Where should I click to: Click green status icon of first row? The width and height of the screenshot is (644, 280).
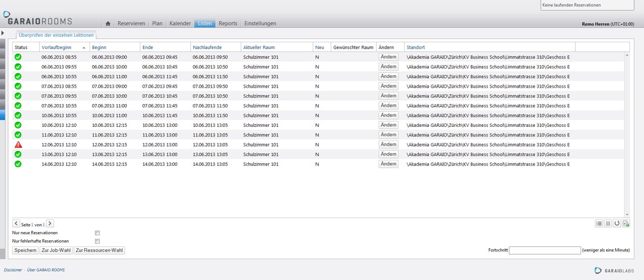(18, 57)
